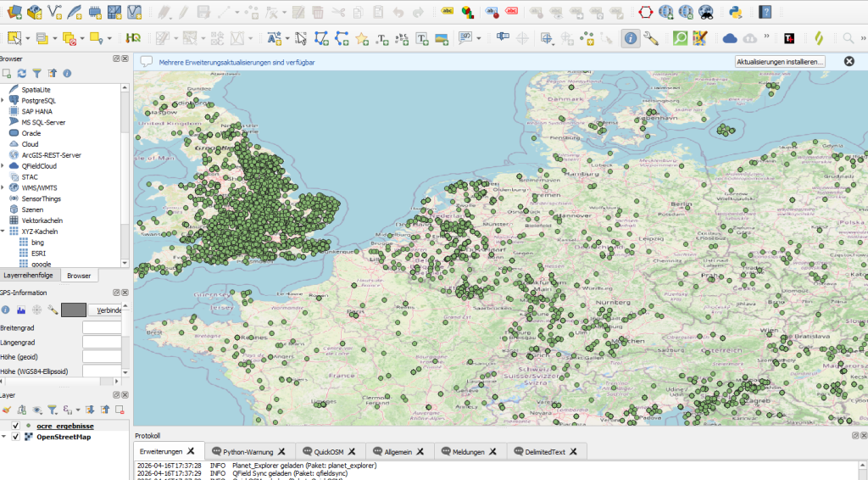Viewport: 868px width, 480px height.
Task: Collapse the XYZ-Kacheln tree node
Action: pos(3,232)
